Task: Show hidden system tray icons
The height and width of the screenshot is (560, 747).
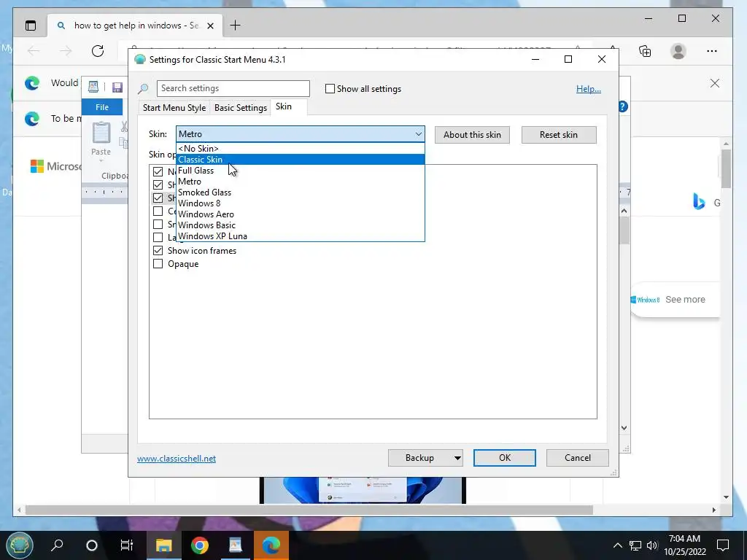Action: [x=617, y=545]
